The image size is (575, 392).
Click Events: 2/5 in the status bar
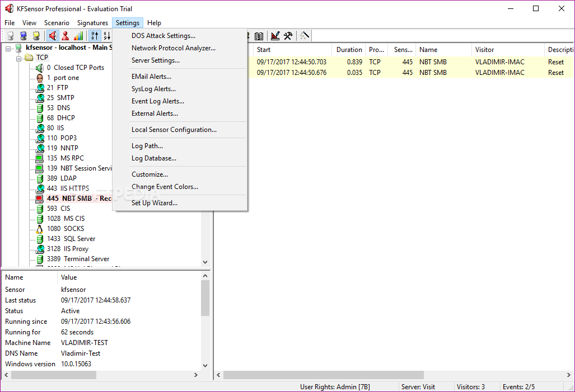coord(518,387)
